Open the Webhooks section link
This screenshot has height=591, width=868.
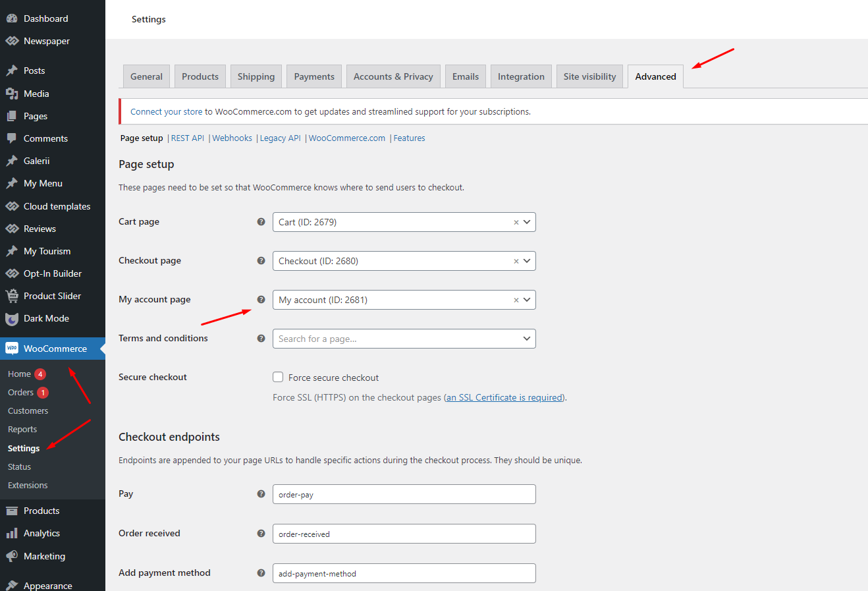tap(232, 138)
